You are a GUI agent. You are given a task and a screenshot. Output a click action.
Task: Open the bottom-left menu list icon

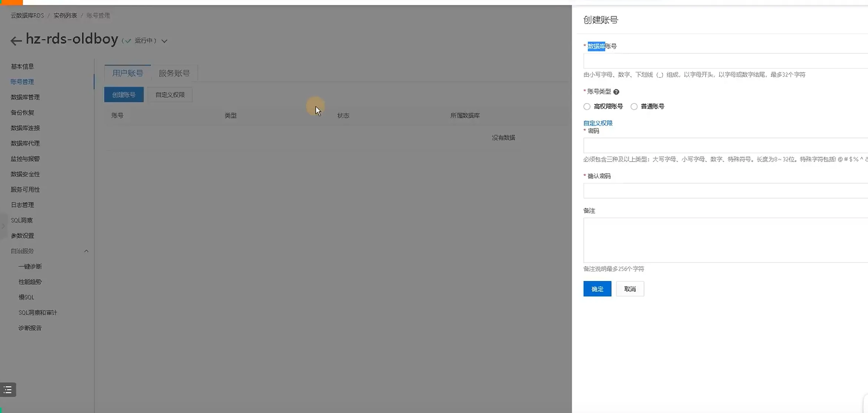[8, 390]
